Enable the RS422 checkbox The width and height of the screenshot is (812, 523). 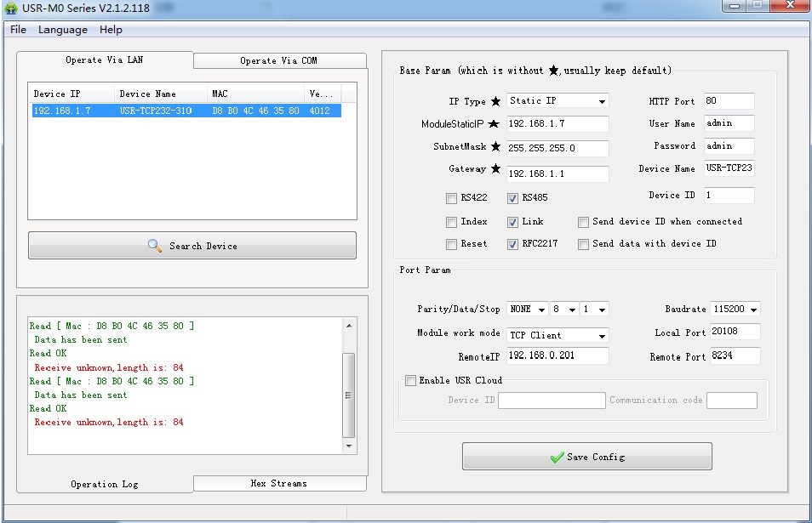point(452,198)
